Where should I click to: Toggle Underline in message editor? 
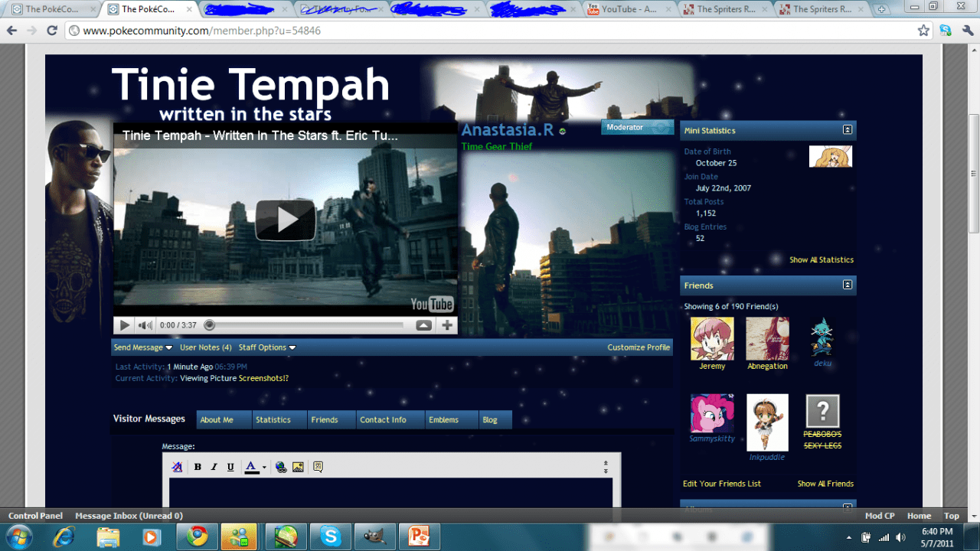coord(230,467)
